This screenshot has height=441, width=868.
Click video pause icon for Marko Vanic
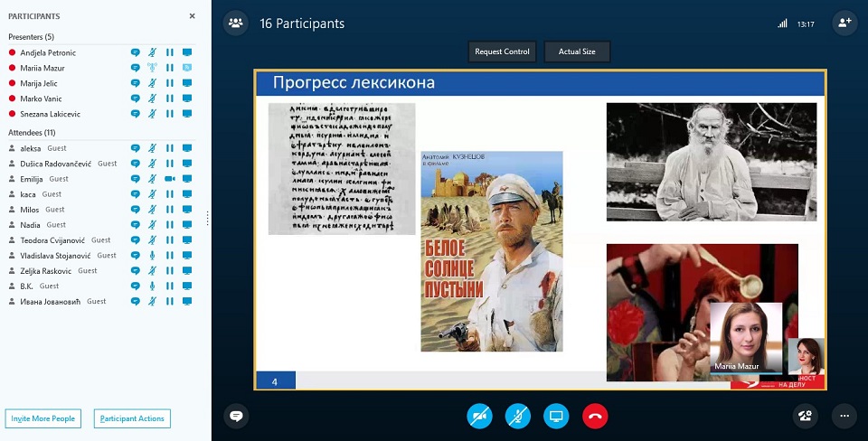tap(169, 99)
